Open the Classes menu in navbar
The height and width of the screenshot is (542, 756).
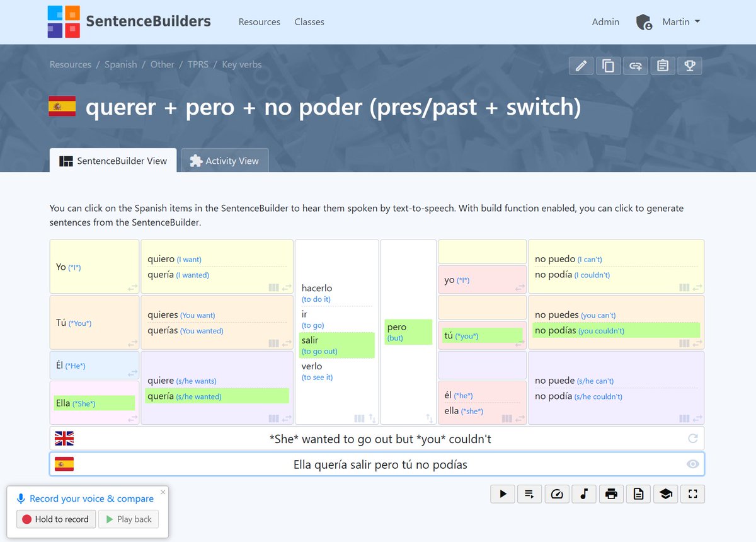click(x=309, y=22)
